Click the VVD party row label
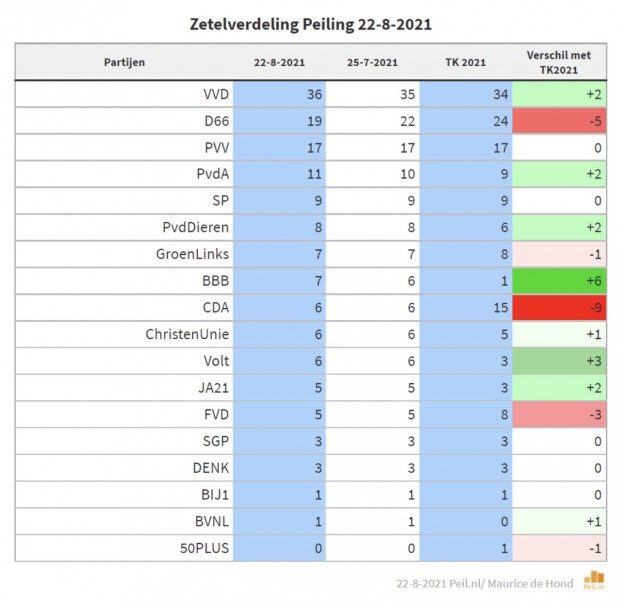The image size is (625, 608). pyautogui.click(x=213, y=94)
